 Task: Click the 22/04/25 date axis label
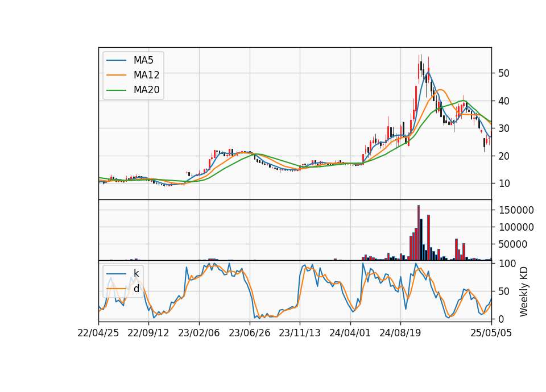[98, 333]
